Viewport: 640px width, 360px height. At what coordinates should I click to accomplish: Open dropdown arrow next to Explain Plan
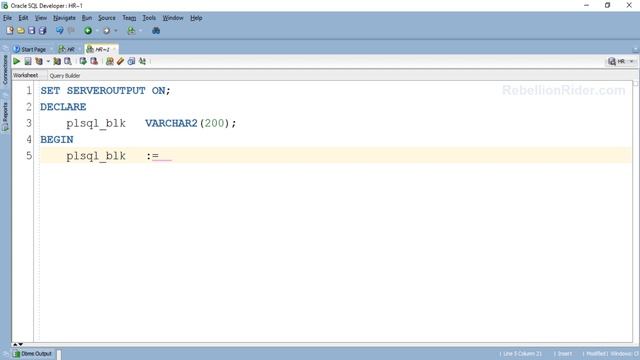click(48, 61)
